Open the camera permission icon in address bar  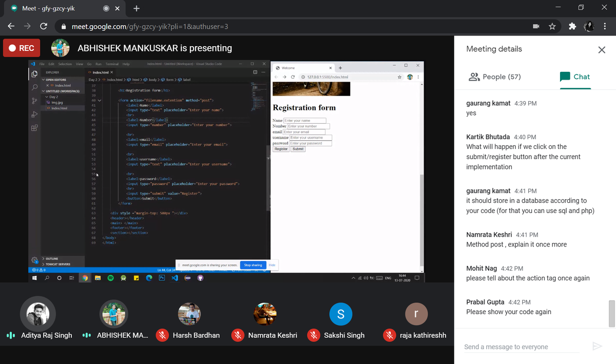pyautogui.click(x=536, y=26)
